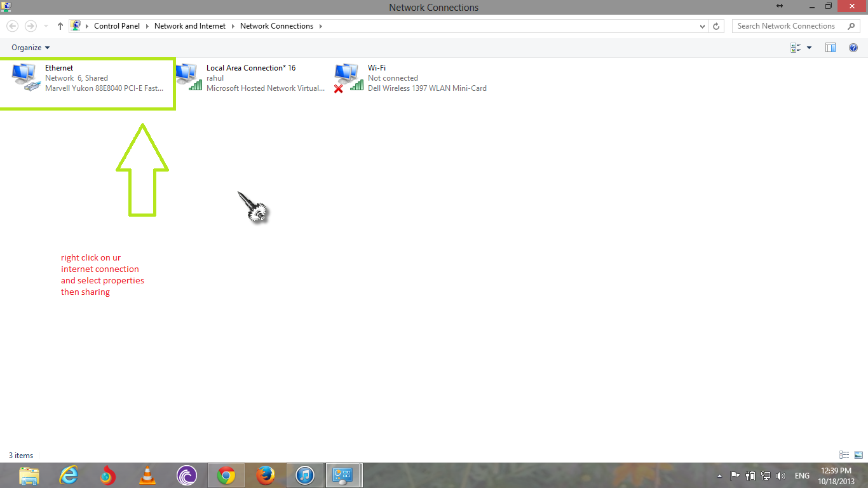
Task: Click the ENG language indicator
Action: (802, 476)
